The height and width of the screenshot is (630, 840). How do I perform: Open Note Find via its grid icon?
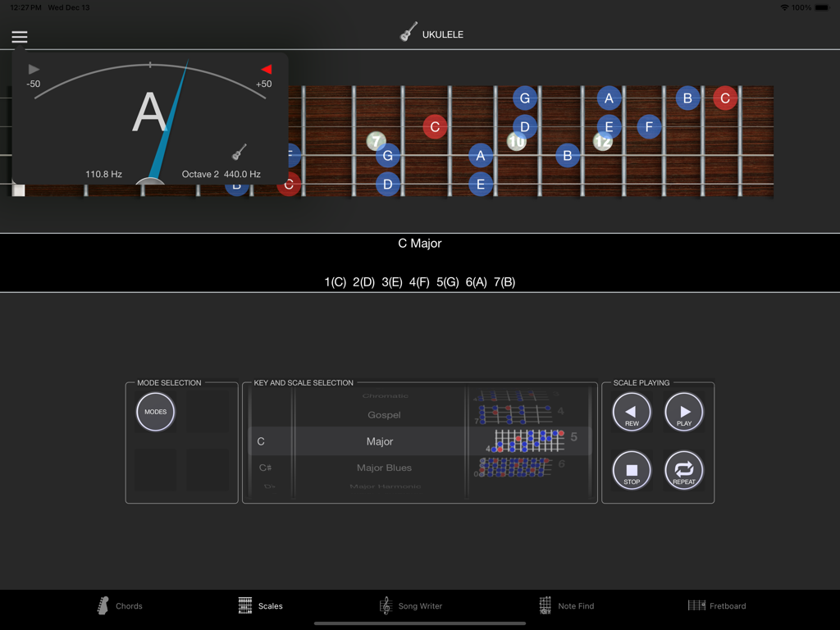pos(543,605)
